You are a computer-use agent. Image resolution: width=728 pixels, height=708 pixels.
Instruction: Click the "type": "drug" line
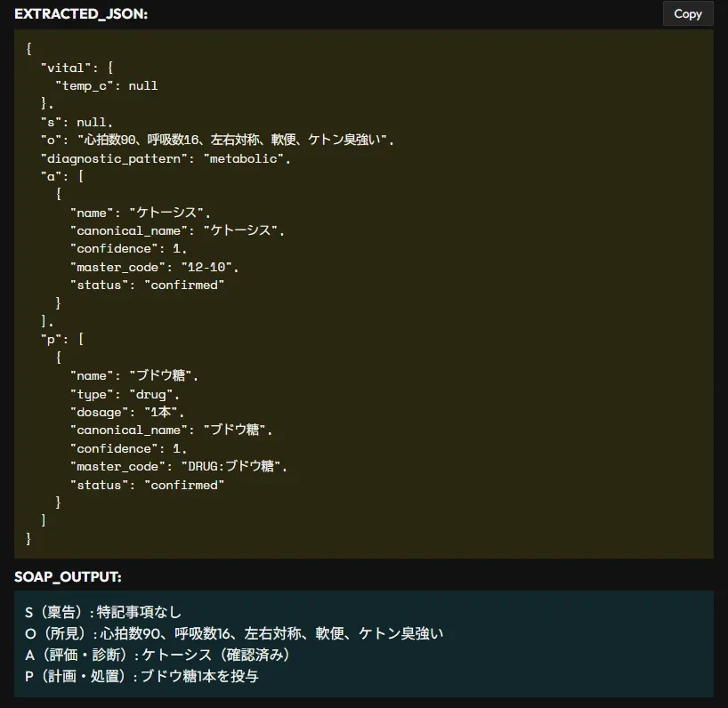click(125, 394)
